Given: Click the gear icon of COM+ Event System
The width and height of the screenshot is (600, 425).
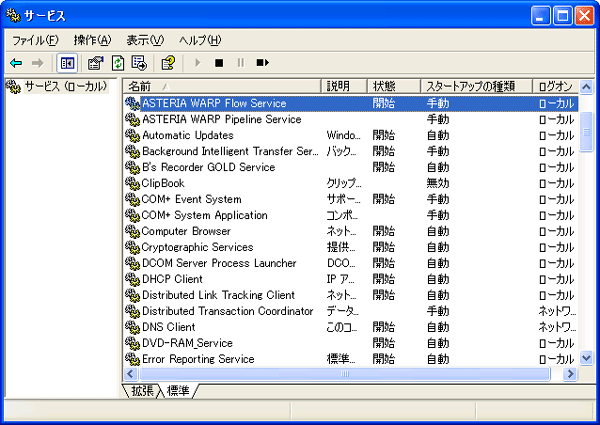Looking at the screenshot, I should click(x=132, y=199).
